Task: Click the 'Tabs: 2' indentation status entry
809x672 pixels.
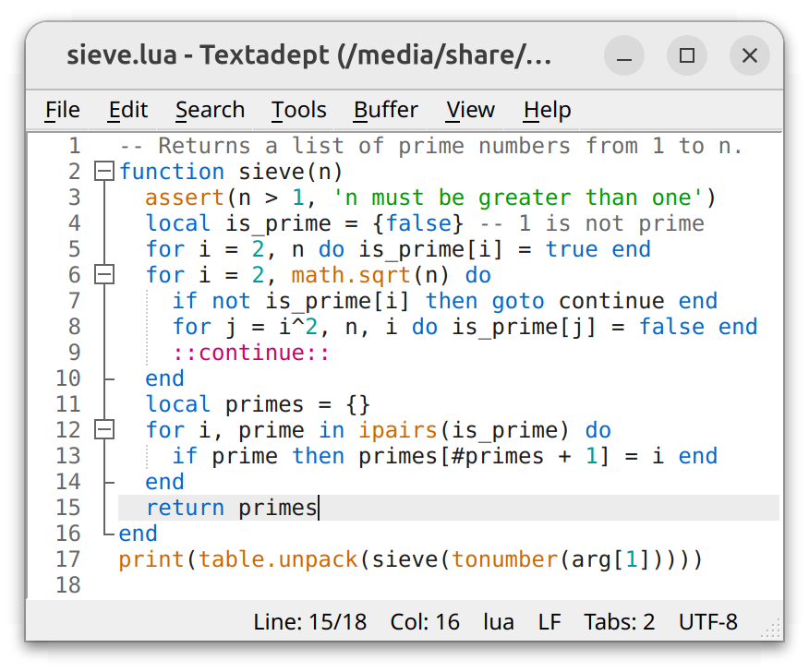Action: (619, 622)
